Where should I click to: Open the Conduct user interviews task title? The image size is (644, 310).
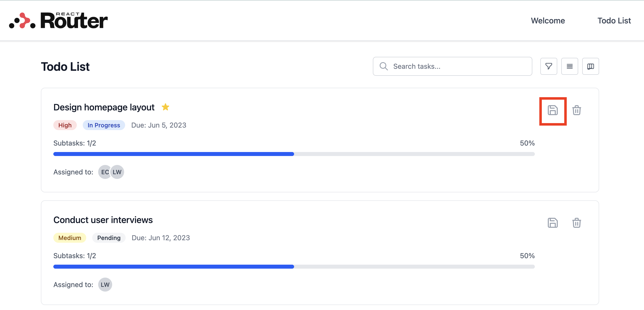(x=103, y=220)
